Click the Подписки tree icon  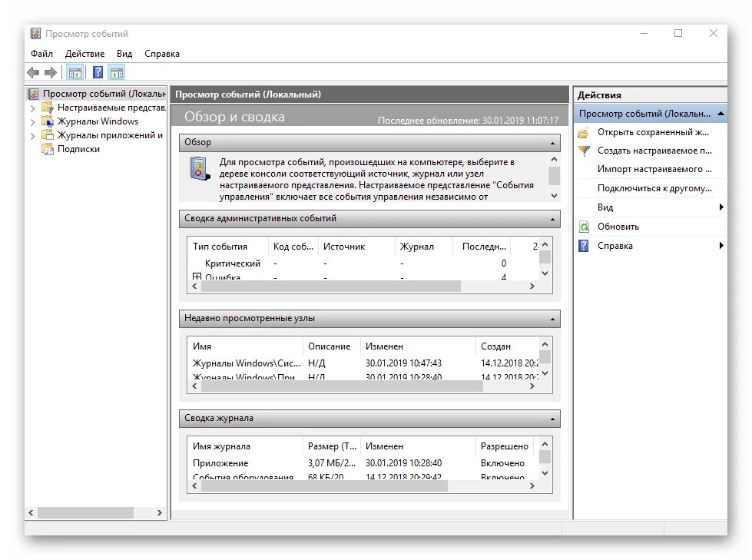point(48,149)
